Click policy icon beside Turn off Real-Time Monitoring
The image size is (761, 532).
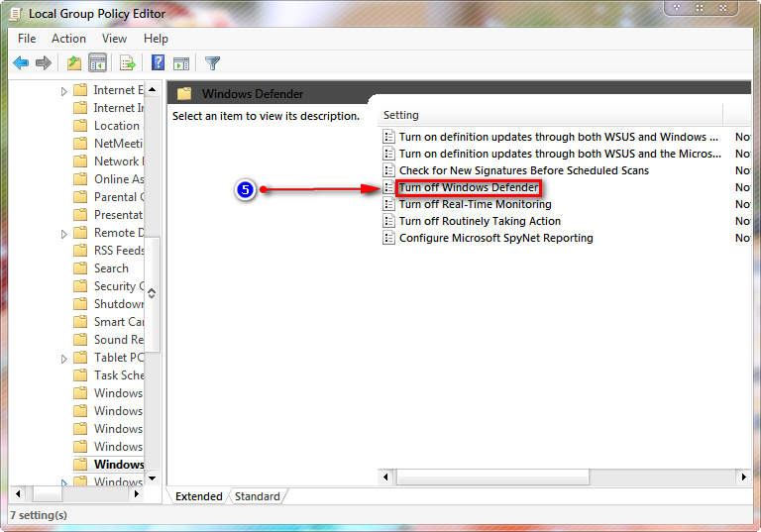point(388,204)
